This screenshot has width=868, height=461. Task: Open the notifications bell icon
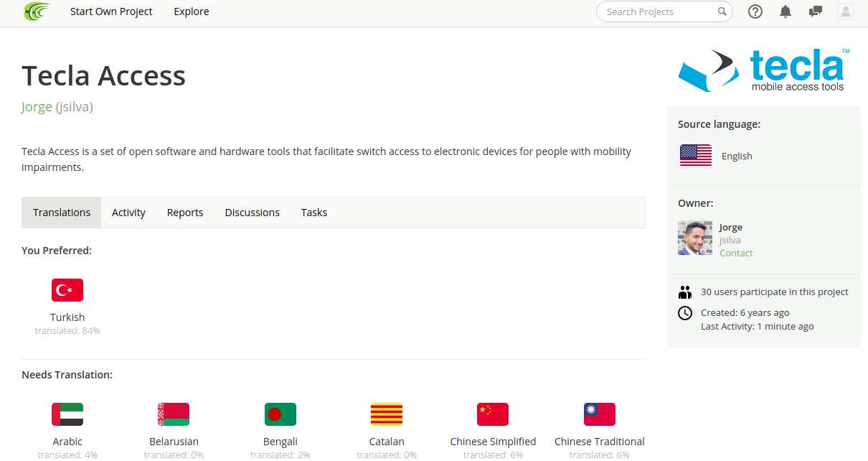point(786,11)
